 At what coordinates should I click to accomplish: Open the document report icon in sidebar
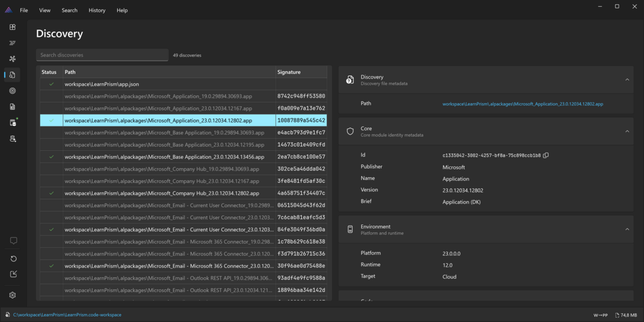coord(12,107)
